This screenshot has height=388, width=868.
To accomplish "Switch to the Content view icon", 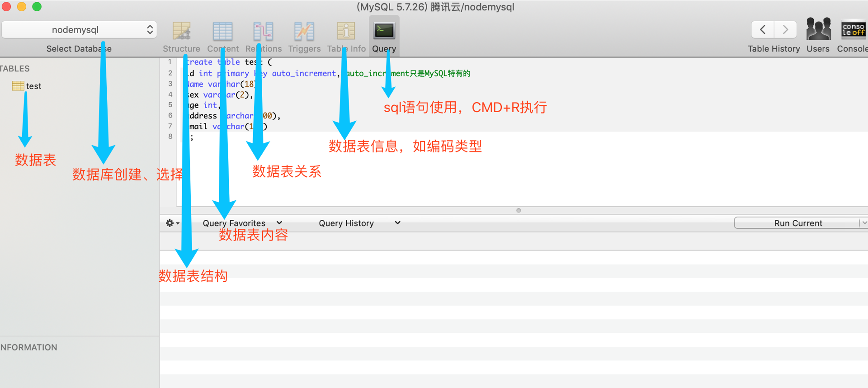I will (x=223, y=31).
